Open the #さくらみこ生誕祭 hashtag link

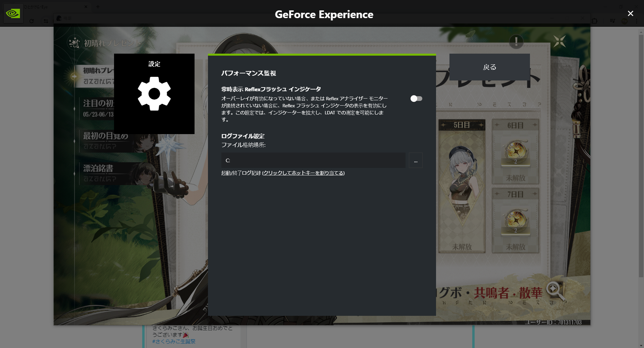pos(174,341)
